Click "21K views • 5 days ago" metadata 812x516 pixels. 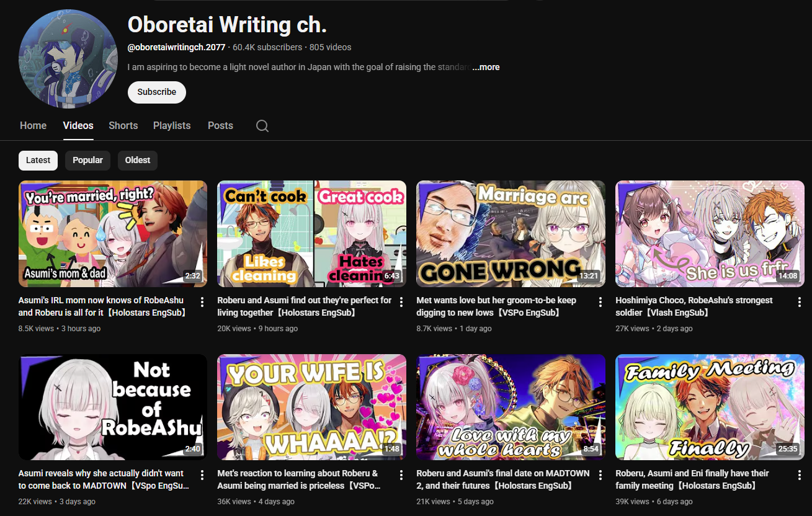click(x=455, y=502)
